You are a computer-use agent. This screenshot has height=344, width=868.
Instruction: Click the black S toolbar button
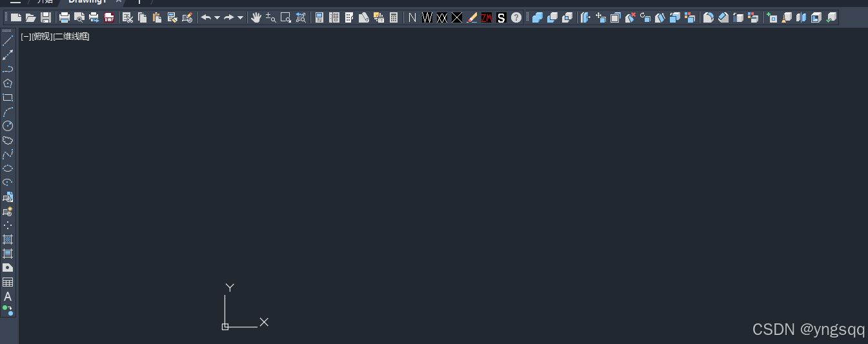pos(501,17)
